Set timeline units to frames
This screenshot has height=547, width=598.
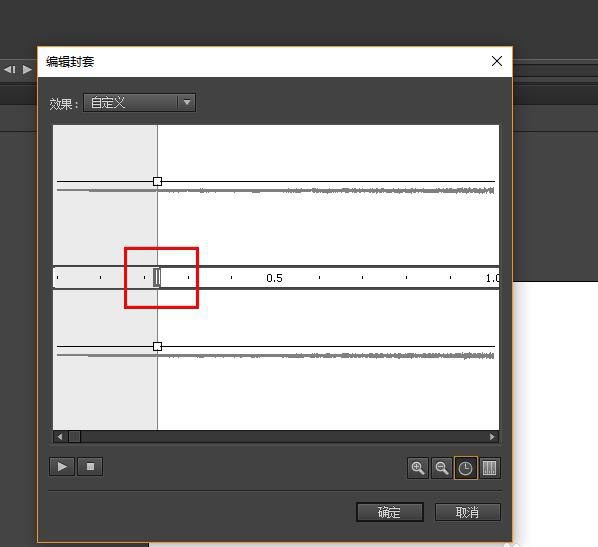point(490,468)
